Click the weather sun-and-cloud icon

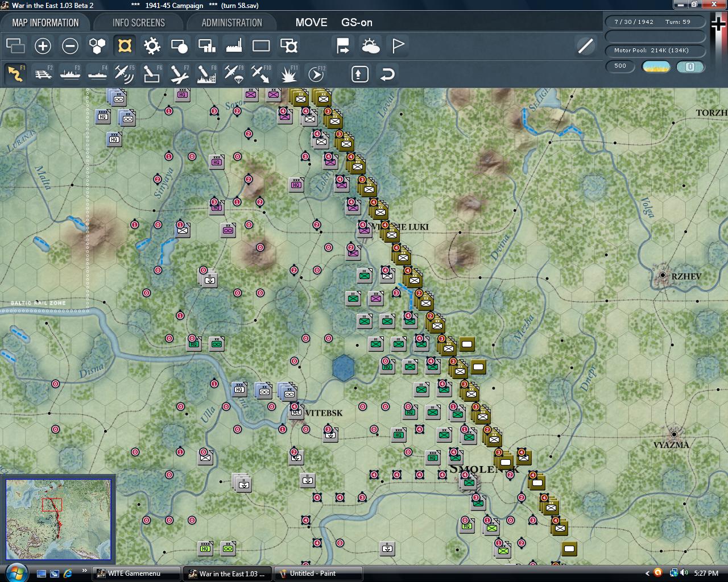370,45
